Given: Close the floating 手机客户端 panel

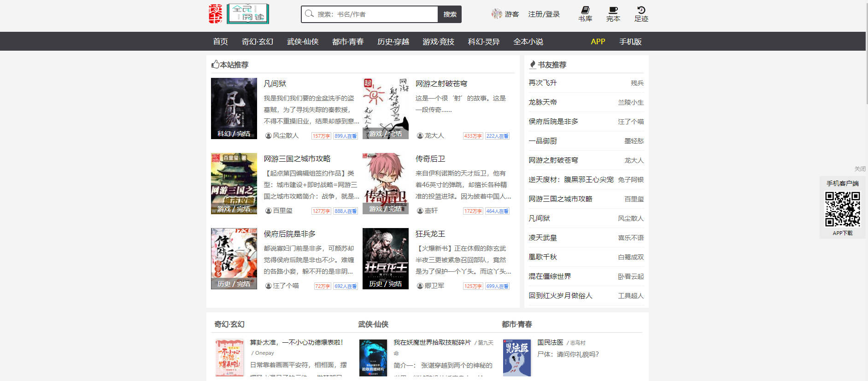Looking at the screenshot, I should coord(860,169).
